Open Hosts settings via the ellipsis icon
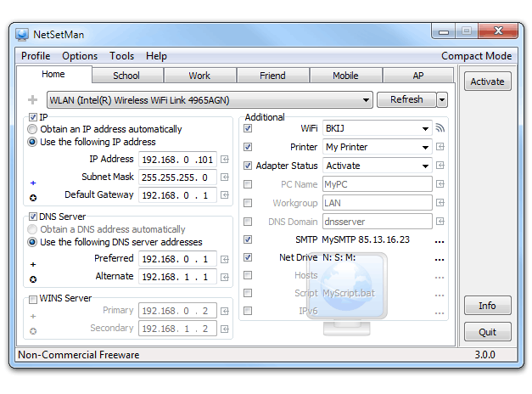Image resolution: width=532 pixels, height=394 pixels. coord(440,278)
